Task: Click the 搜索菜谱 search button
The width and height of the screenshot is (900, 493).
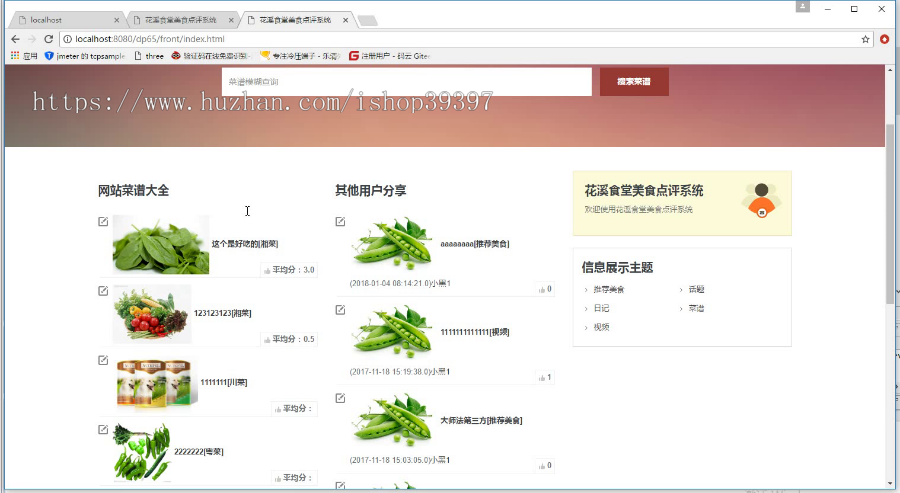Action: pos(634,81)
